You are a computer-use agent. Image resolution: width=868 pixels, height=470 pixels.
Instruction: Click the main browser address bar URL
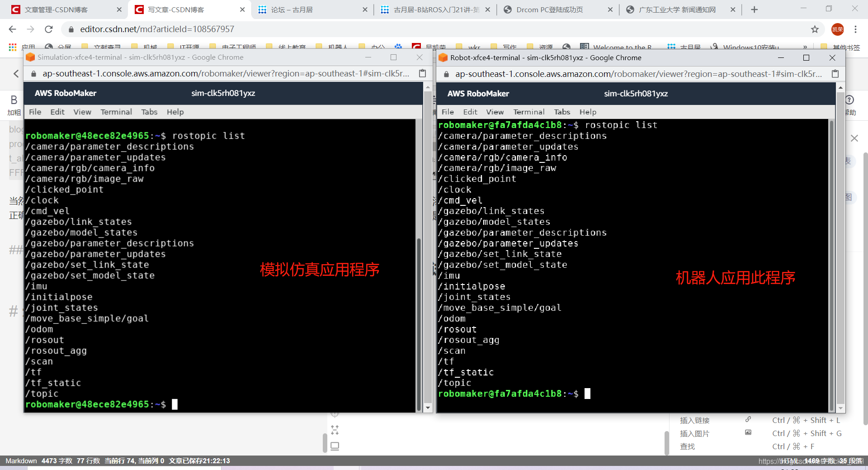157,29
